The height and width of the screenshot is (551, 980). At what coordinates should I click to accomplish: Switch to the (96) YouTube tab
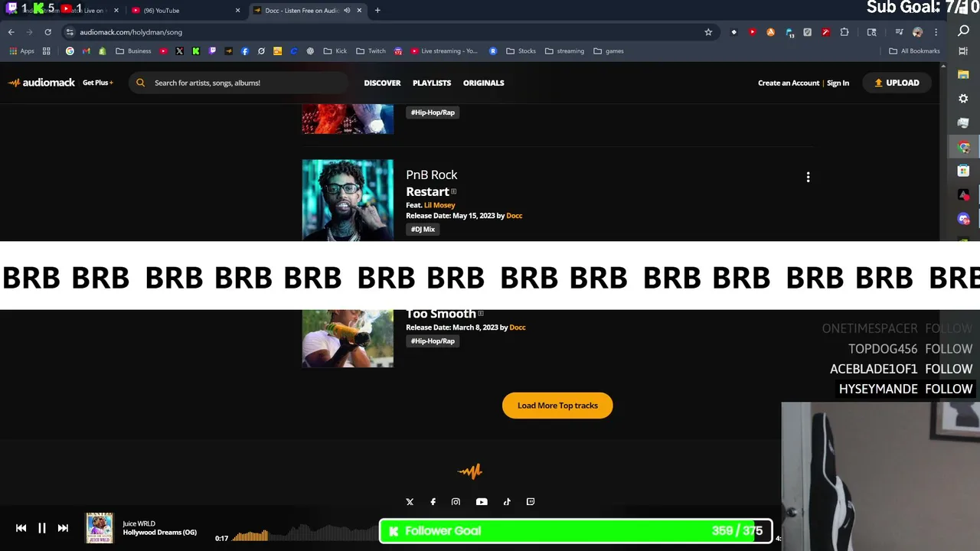coord(184,11)
